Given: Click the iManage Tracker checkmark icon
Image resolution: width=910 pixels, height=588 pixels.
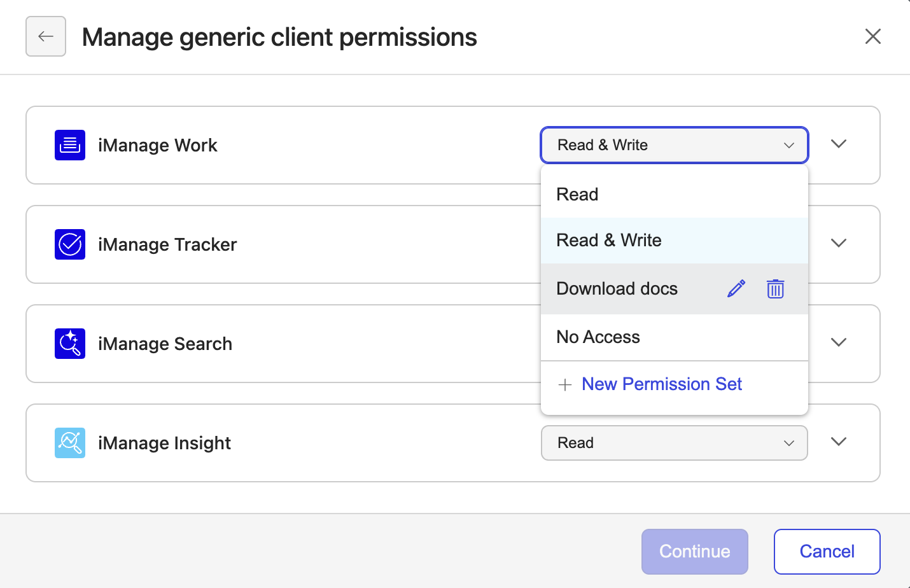Looking at the screenshot, I should click(x=70, y=244).
